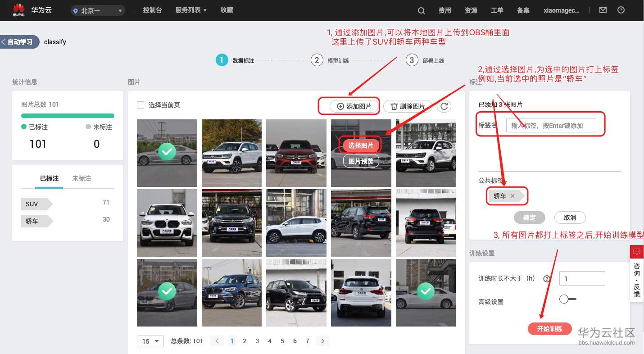Expand the 服务列表 menu
Screen dimensions: 644x354
click(191, 10)
